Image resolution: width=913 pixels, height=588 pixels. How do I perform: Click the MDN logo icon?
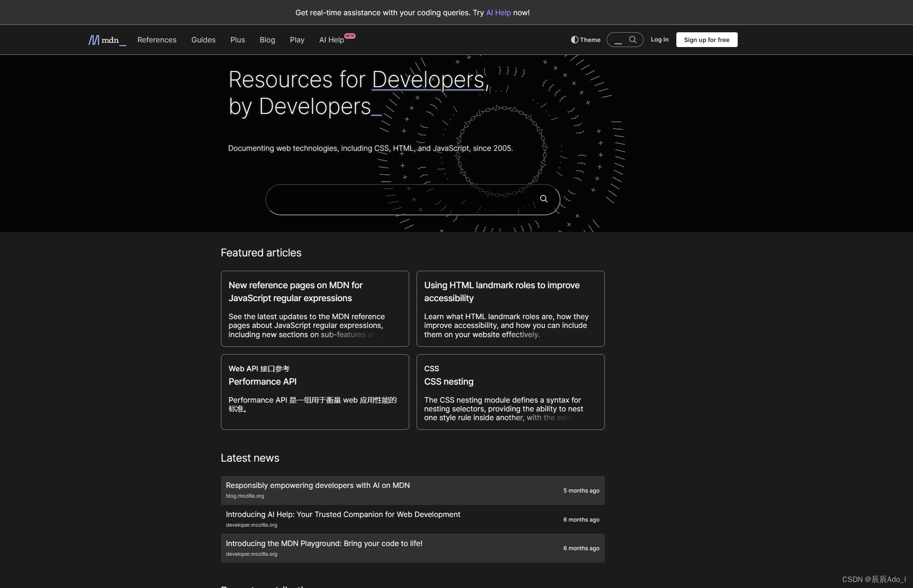pos(94,40)
